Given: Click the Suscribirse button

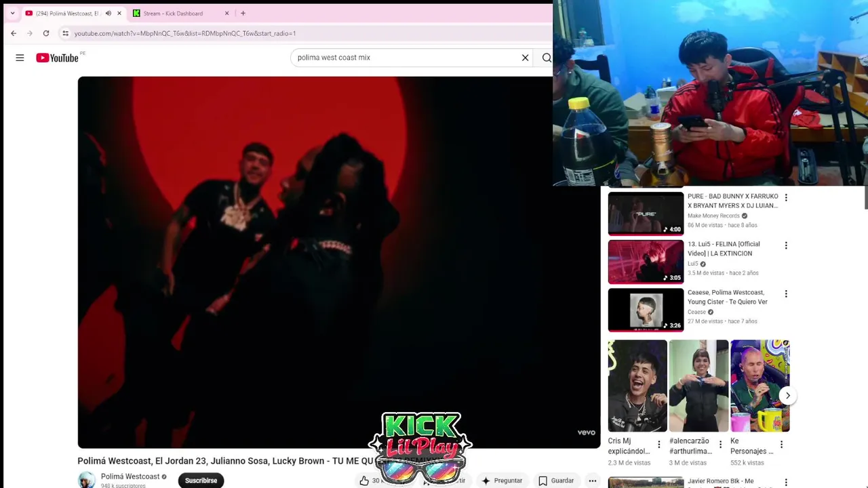Looking at the screenshot, I should pyautogui.click(x=201, y=481).
